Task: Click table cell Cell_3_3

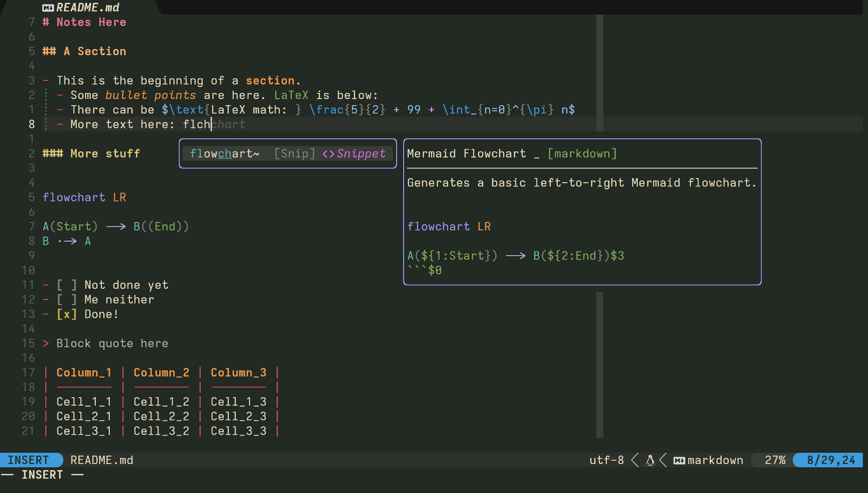Action: point(238,431)
